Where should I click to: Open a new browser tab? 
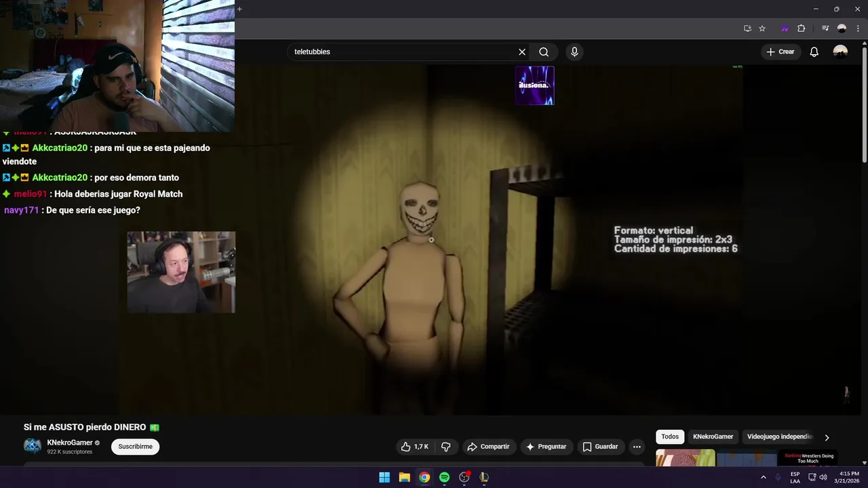[239, 9]
